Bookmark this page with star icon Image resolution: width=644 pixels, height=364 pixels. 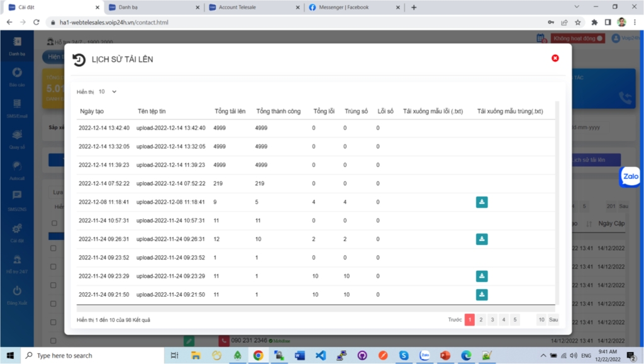[577, 22]
